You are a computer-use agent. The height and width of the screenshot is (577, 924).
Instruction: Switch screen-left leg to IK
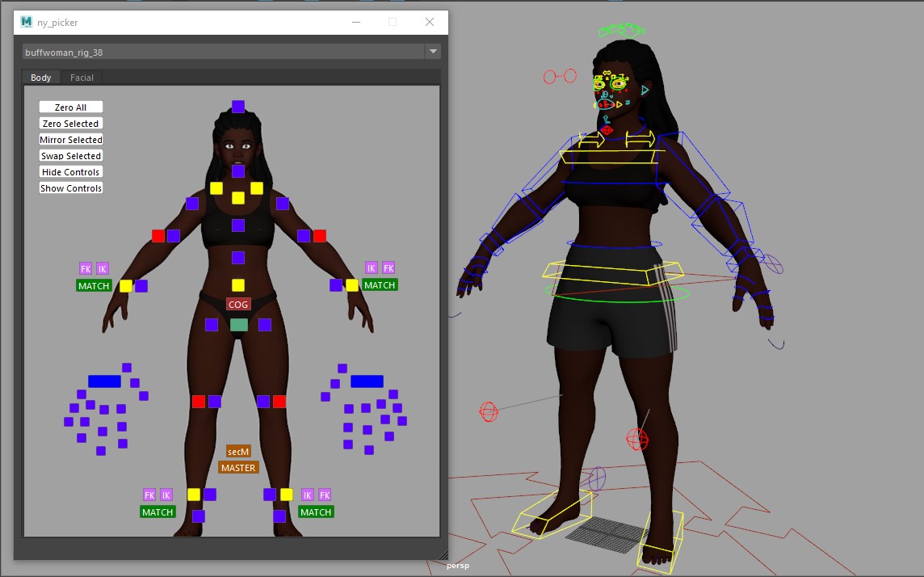tap(166, 495)
